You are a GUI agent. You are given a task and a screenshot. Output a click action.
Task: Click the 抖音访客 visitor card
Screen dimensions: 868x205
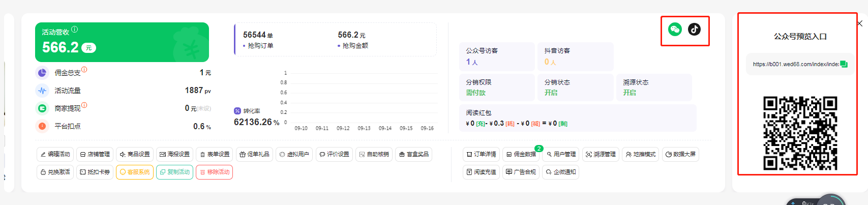coord(576,56)
